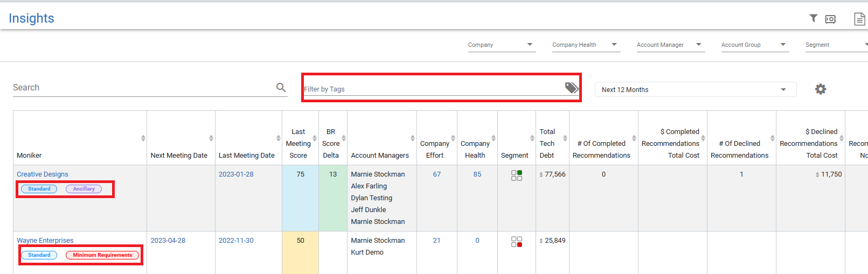The width and height of the screenshot is (868, 274).
Task: Click Total Tech Debt $77,566
Action: (x=553, y=174)
